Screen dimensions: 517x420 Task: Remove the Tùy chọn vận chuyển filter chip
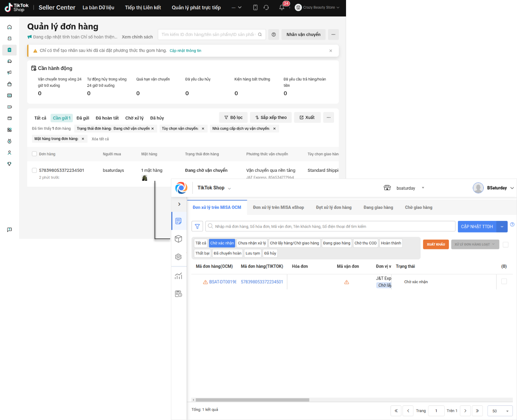(203, 129)
